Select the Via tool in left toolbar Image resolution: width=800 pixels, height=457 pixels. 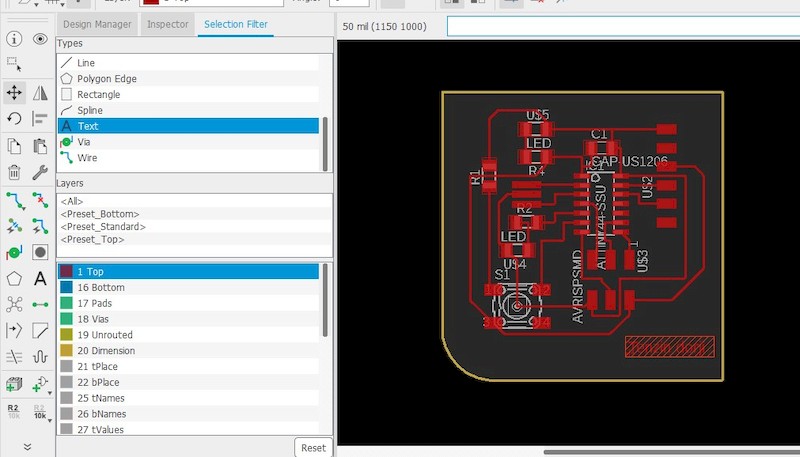[x=14, y=252]
